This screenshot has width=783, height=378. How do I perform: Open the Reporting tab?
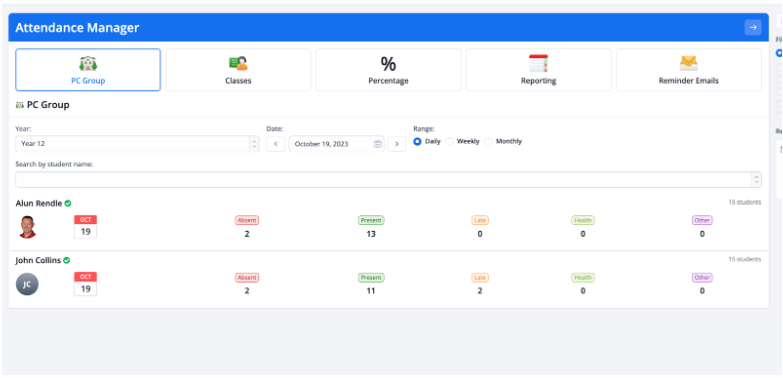point(539,70)
